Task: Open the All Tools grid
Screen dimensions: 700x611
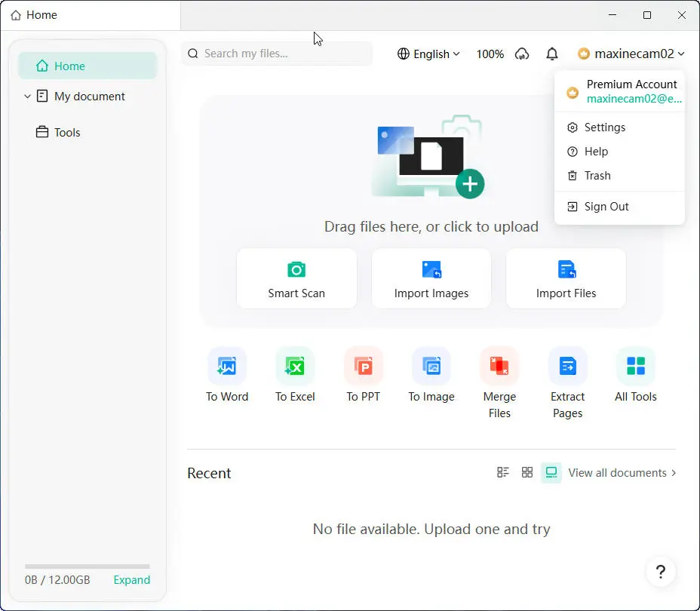Action: click(x=636, y=376)
